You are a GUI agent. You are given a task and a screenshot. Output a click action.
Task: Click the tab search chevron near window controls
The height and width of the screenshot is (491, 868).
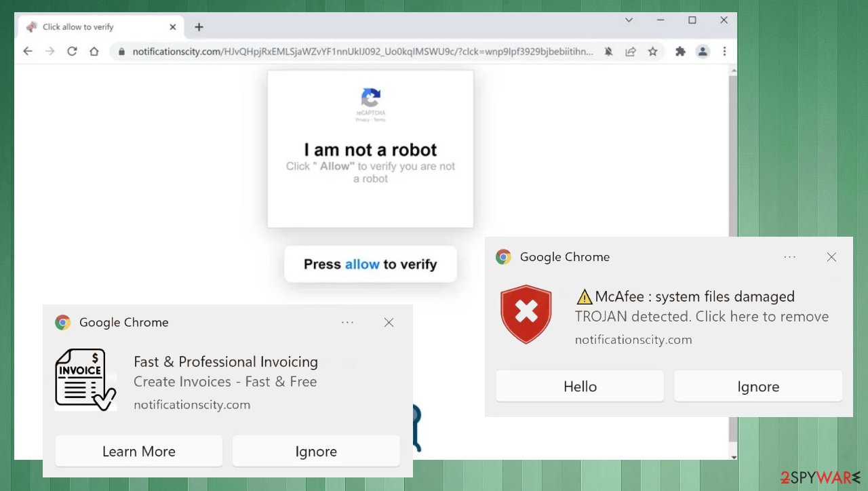tap(629, 20)
